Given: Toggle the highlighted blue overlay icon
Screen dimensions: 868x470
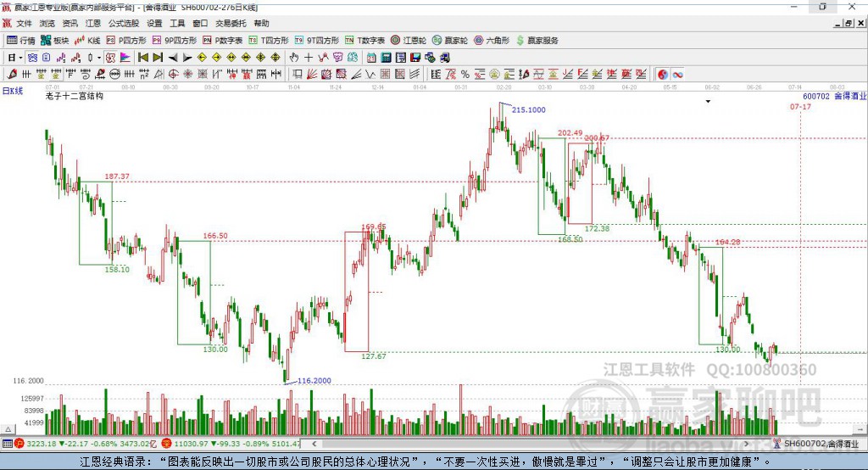Looking at the screenshot, I should pos(33,58).
